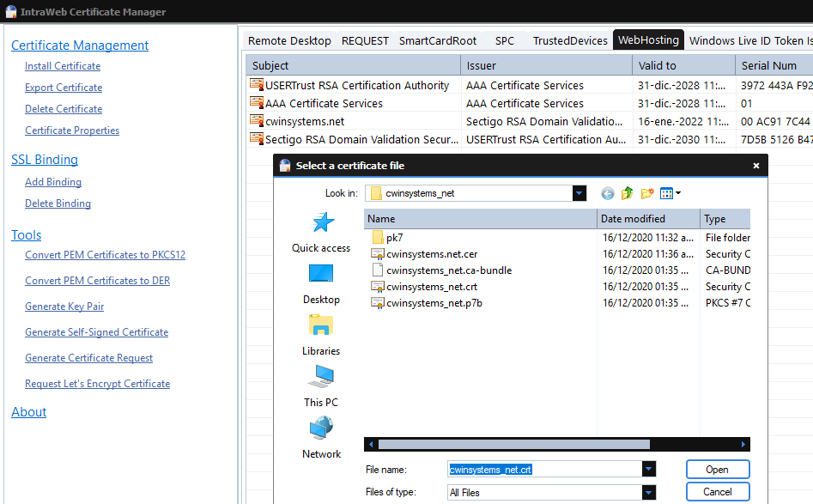Open Network location icon
The height and width of the screenshot is (504, 813).
(x=321, y=429)
